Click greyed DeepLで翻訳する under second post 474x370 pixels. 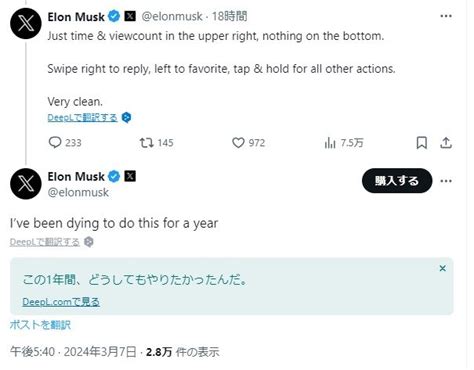45,242
